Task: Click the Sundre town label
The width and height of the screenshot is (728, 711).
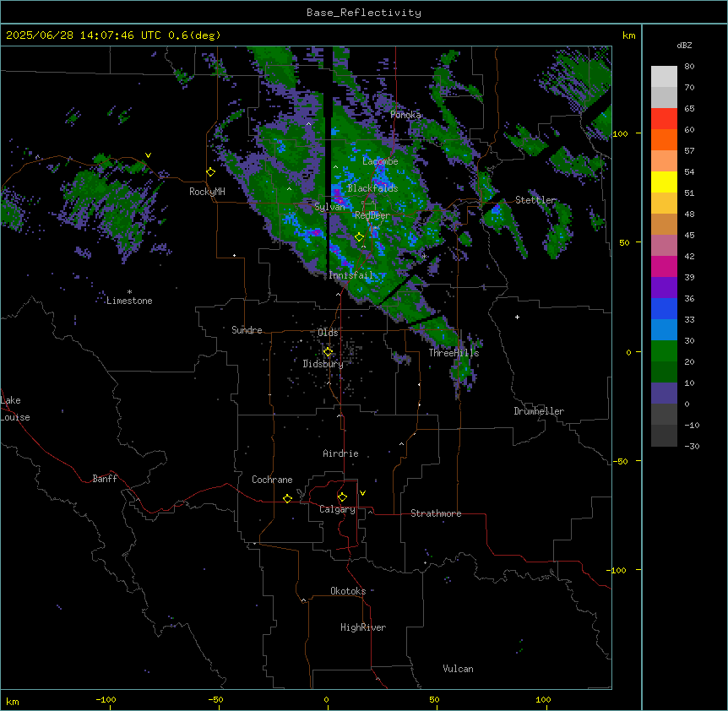Action: tap(247, 330)
